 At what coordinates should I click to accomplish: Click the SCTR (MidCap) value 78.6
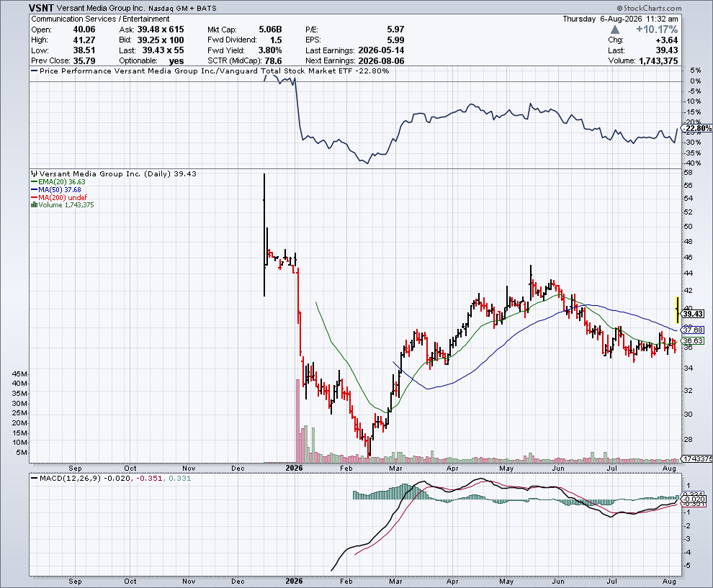(273, 61)
